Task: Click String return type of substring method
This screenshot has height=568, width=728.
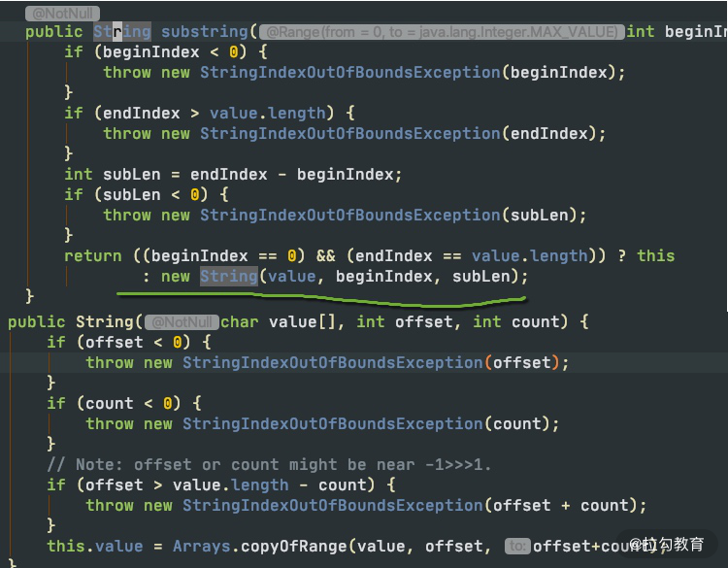Action: 122,31
